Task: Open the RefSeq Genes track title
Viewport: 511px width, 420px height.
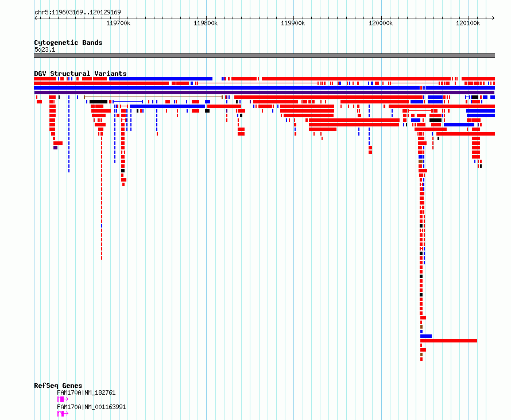Action: (x=58, y=386)
